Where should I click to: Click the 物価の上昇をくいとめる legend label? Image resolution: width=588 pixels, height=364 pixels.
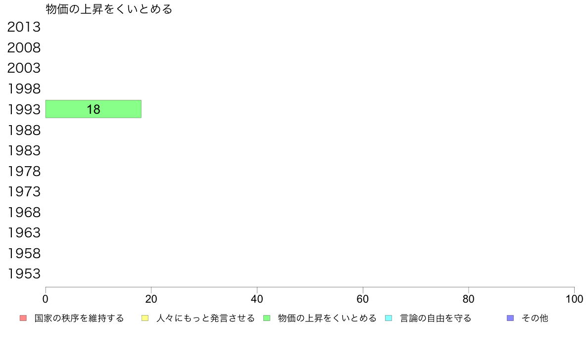(327, 318)
